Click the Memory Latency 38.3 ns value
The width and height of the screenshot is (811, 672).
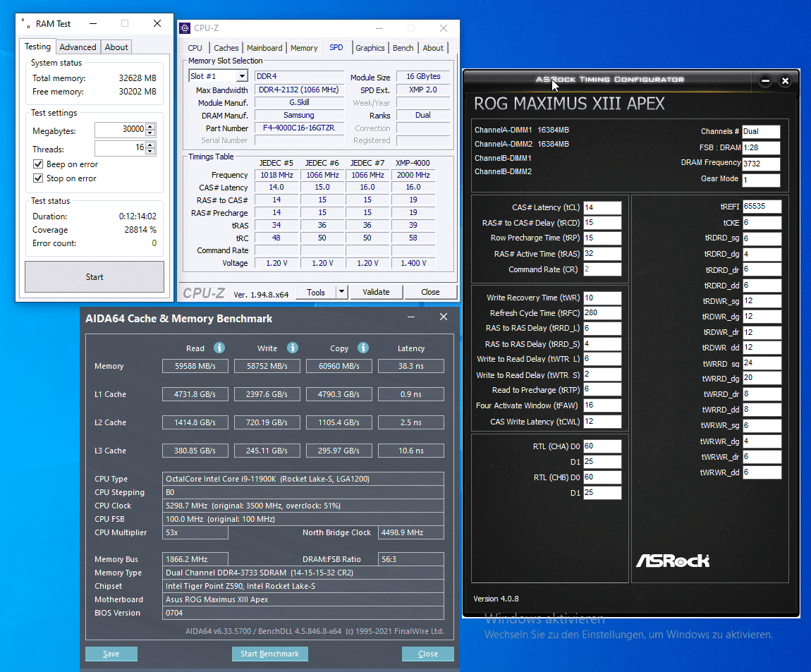(410, 366)
